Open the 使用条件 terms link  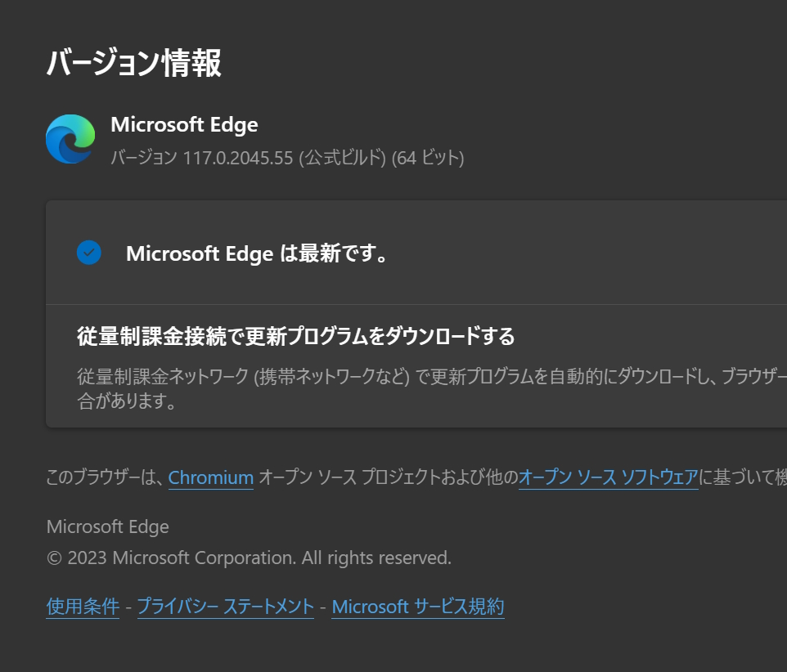[82, 607]
